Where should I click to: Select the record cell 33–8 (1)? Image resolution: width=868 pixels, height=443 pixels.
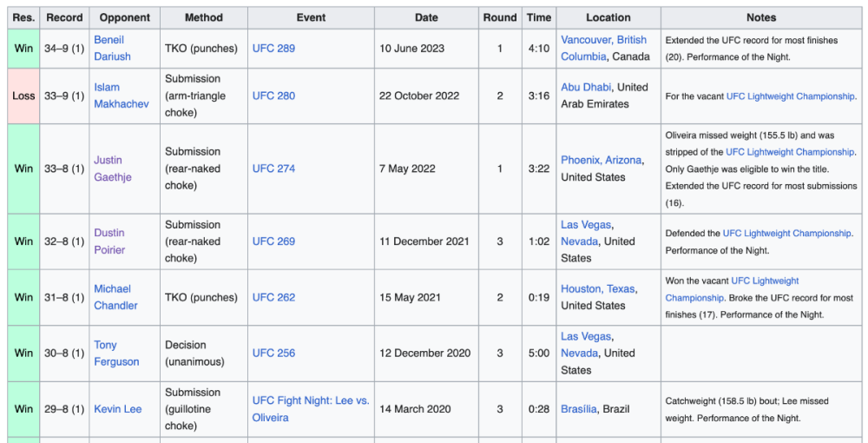(x=64, y=169)
